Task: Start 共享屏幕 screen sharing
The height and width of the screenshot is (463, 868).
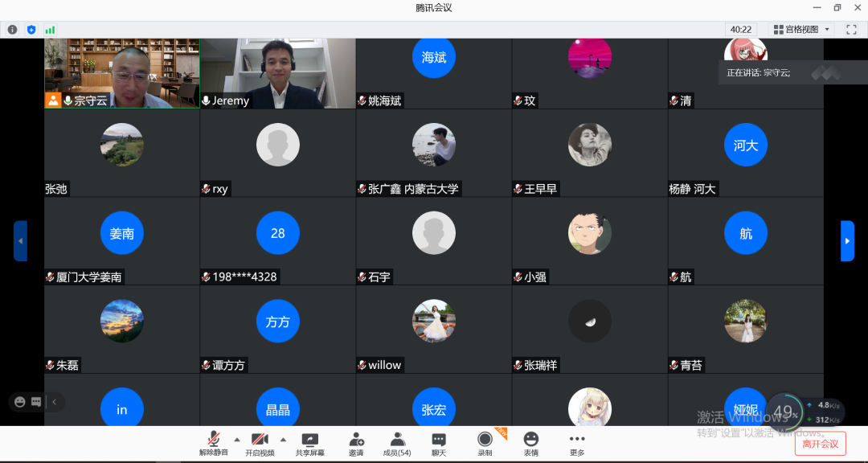Action: (309, 444)
